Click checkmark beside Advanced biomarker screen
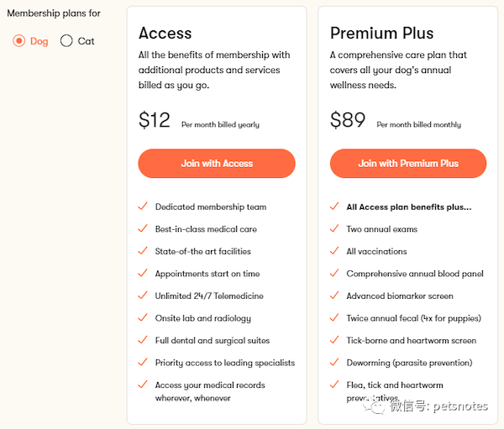 coord(334,295)
